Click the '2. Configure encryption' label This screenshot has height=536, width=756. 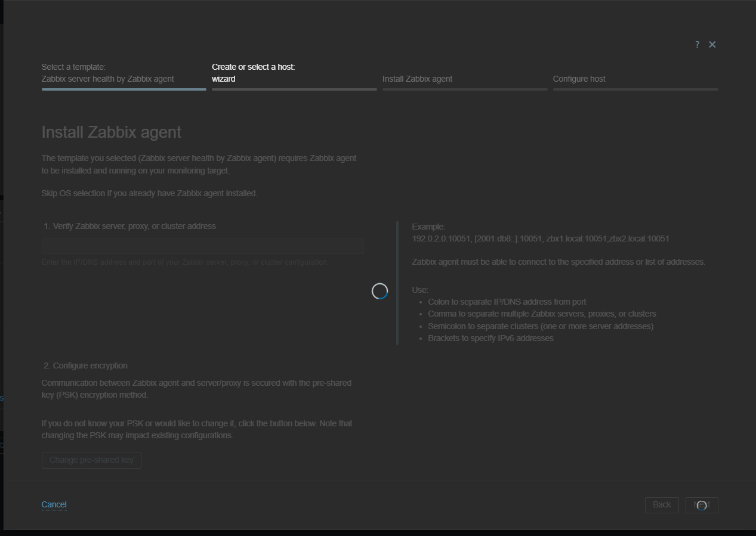tap(85, 366)
